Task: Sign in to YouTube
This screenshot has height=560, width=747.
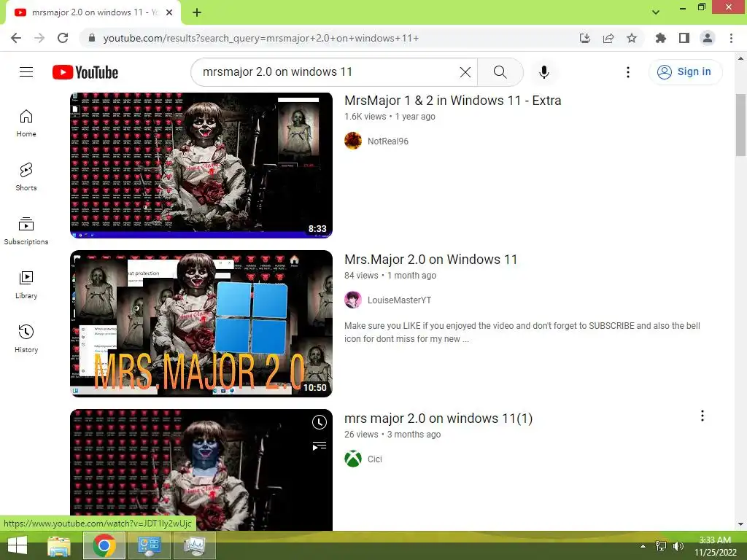Action: tap(686, 72)
